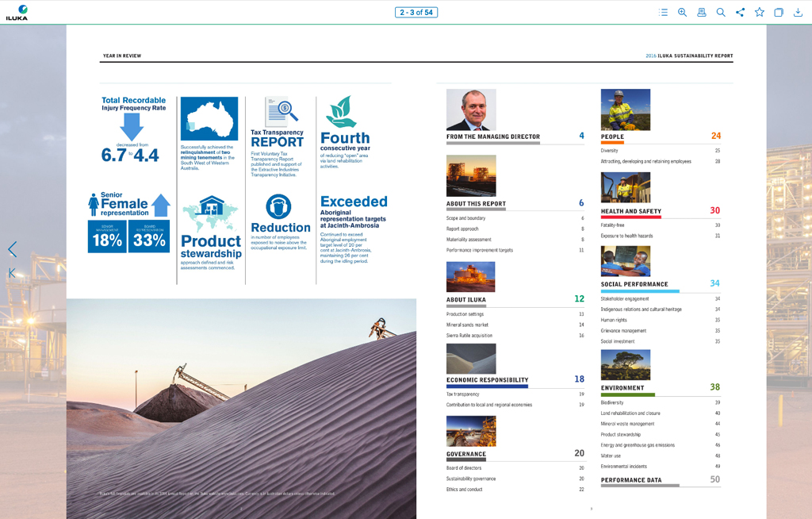Click "Scope and boundary" text

click(466, 218)
